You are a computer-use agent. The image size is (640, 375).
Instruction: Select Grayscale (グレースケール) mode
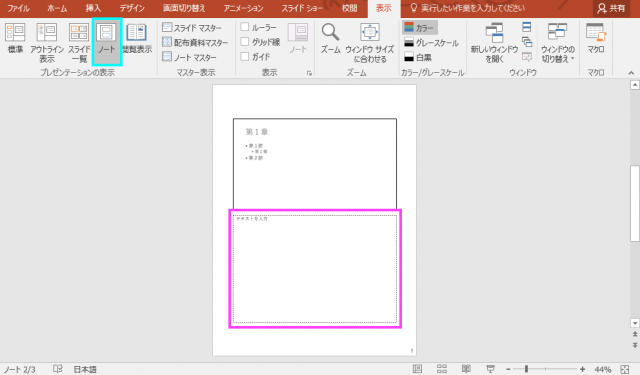pyautogui.click(x=431, y=42)
